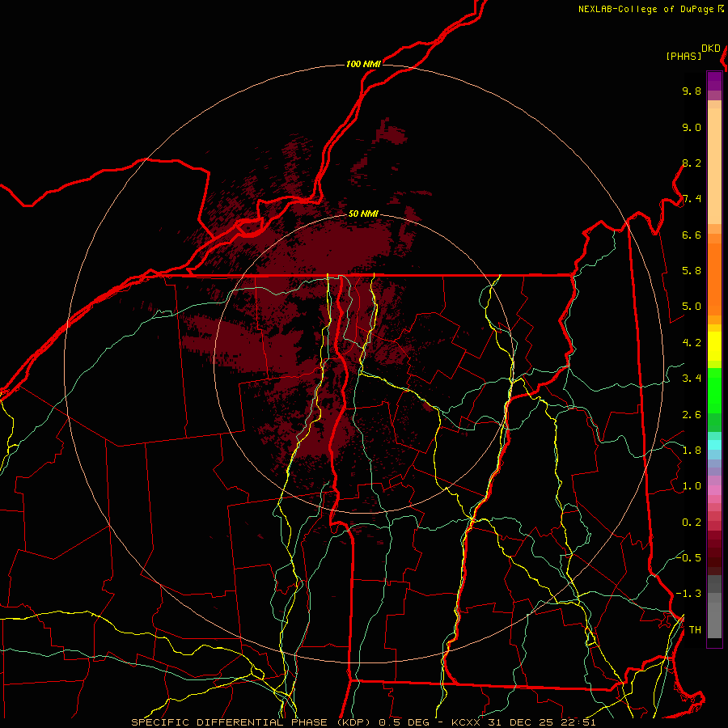Viewport: 728px width, 728px height.
Task: Click the 50 NMI range ring label
Action: [x=363, y=214]
